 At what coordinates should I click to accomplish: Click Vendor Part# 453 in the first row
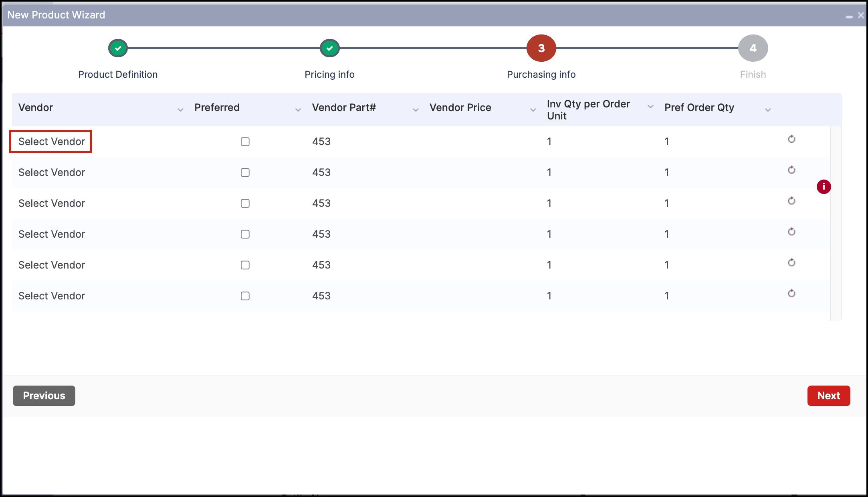click(x=321, y=141)
